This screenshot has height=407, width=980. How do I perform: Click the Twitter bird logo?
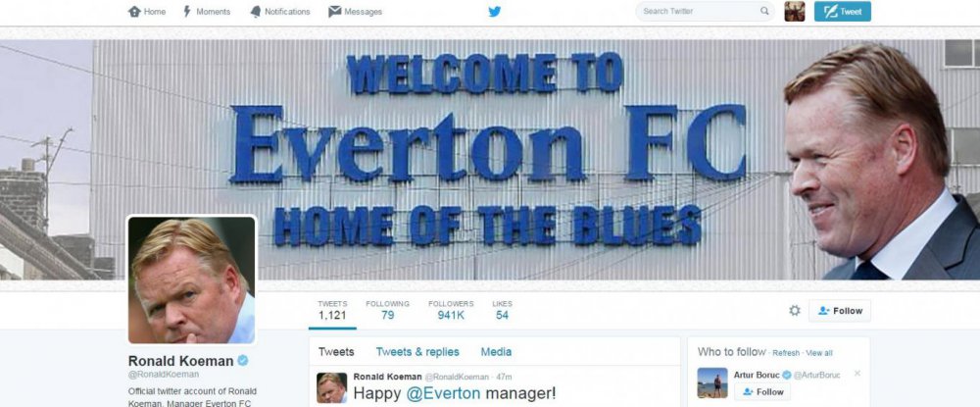point(494,11)
